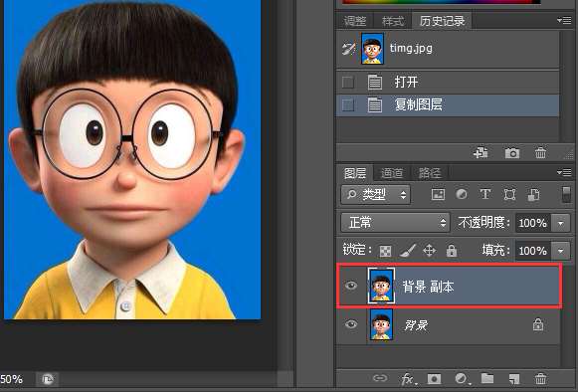Switch to the 通道 tab
This screenshot has width=578, height=392.
pyautogui.click(x=392, y=173)
